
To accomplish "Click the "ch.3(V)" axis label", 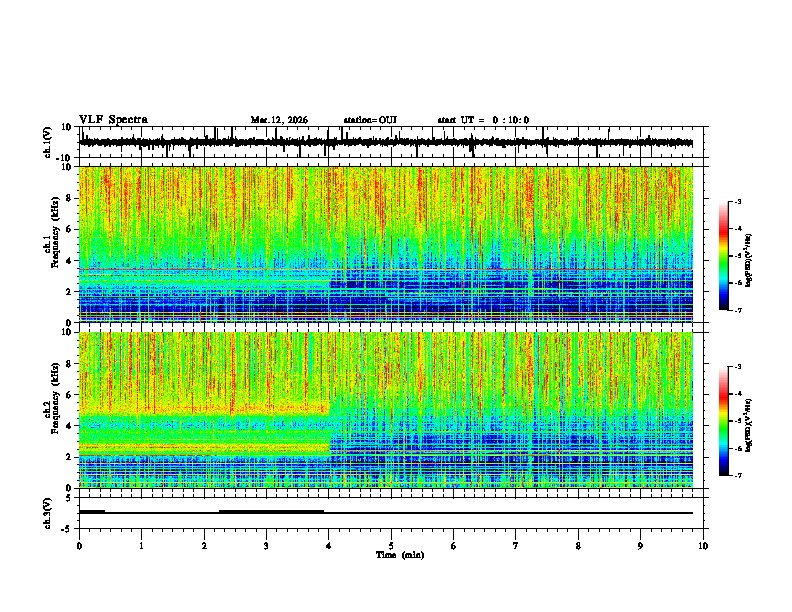I will (48, 513).
